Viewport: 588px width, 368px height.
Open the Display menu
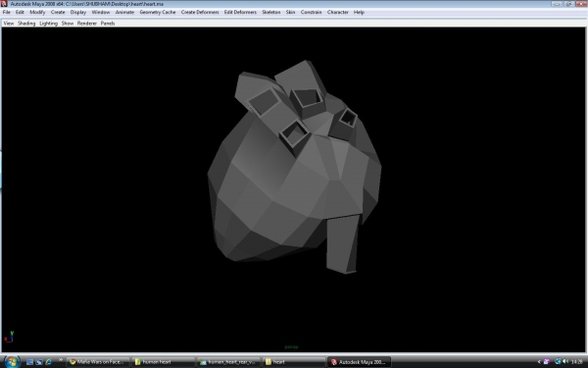coord(78,13)
